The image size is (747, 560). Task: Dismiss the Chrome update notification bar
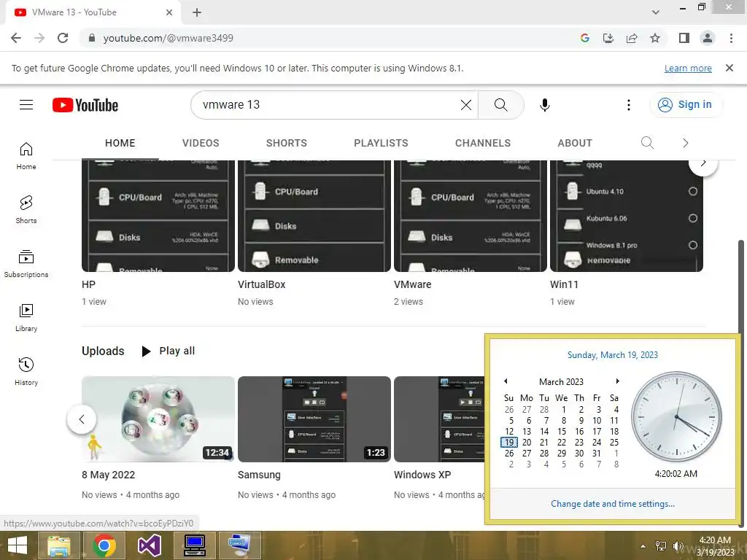click(729, 68)
